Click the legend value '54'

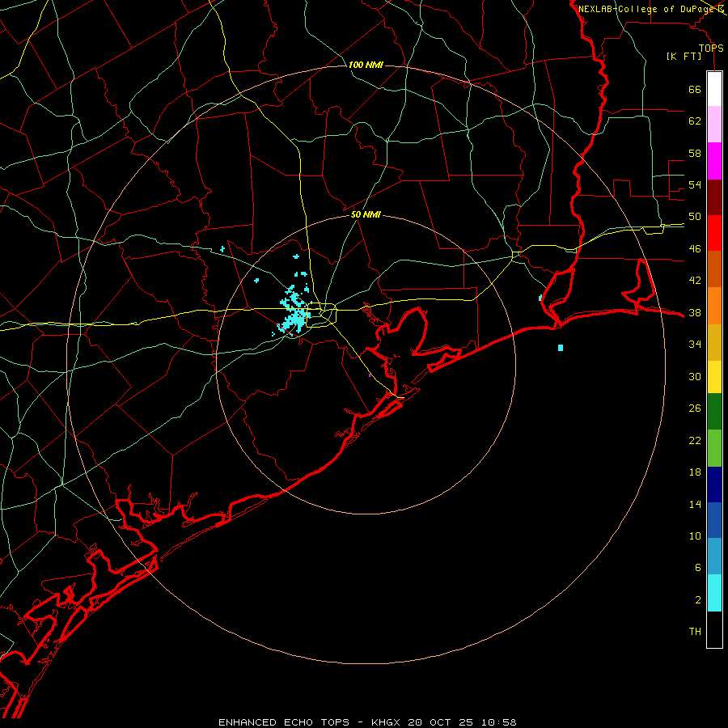(x=695, y=184)
